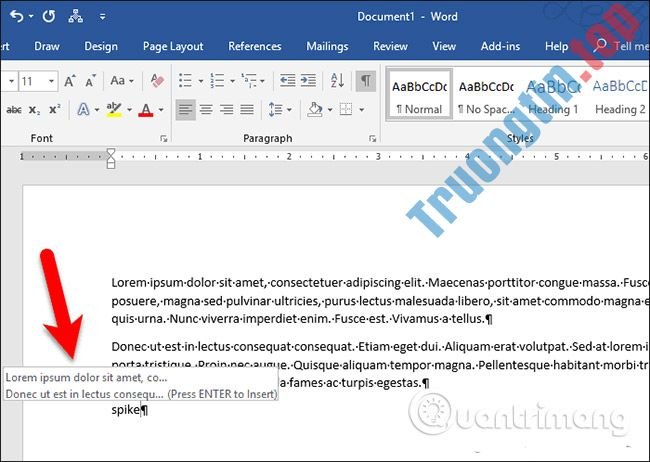This screenshot has width=650, height=462.
Task: Click the hierarchy chart icon in title bar
Action: (75, 17)
